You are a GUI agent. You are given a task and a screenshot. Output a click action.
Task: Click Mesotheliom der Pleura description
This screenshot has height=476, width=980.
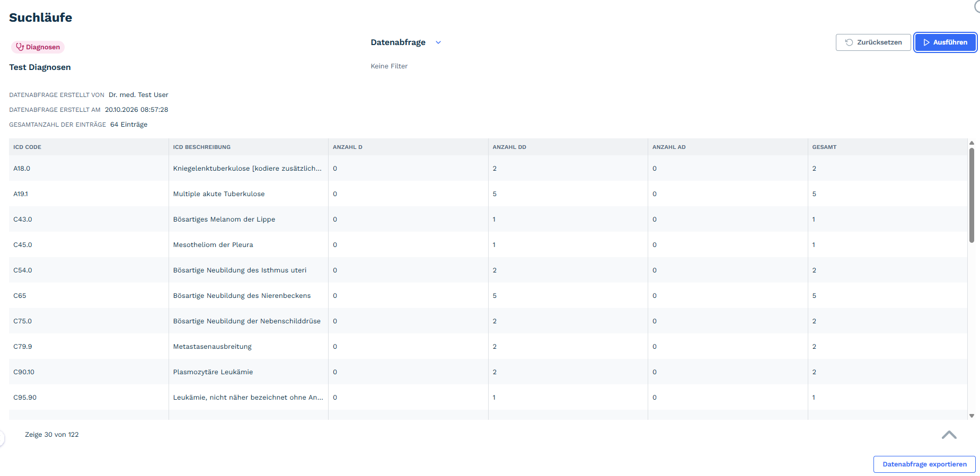[x=213, y=245]
